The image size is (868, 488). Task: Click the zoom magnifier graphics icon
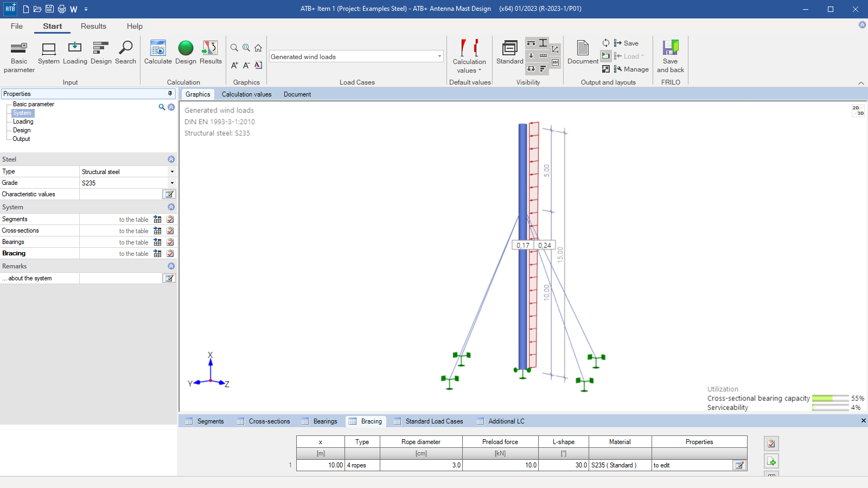[234, 48]
